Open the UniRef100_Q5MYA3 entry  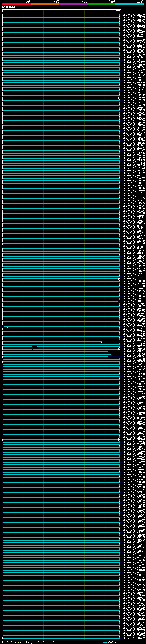pyautogui.click(x=134, y=349)
